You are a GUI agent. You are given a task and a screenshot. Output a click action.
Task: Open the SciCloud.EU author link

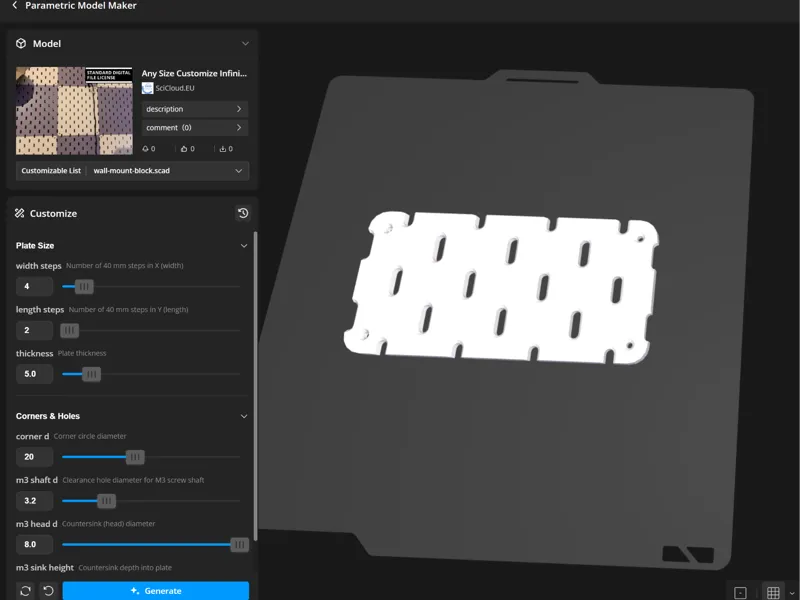tap(174, 88)
